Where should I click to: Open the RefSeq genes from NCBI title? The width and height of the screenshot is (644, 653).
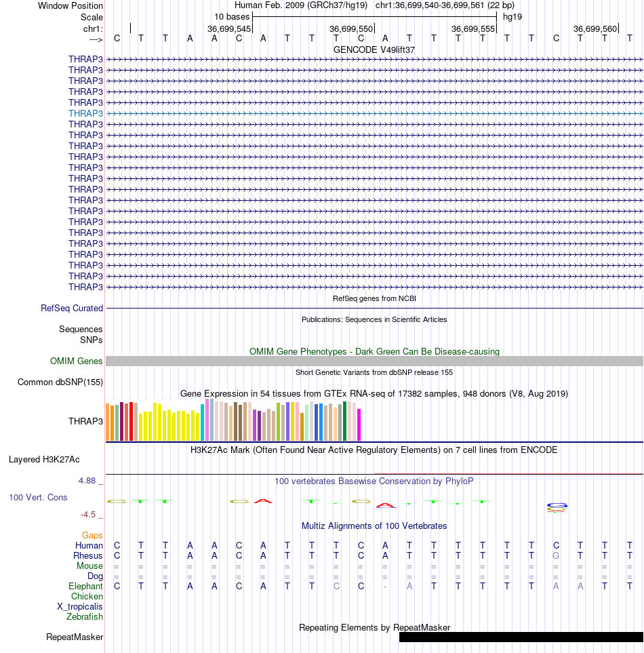point(374,298)
